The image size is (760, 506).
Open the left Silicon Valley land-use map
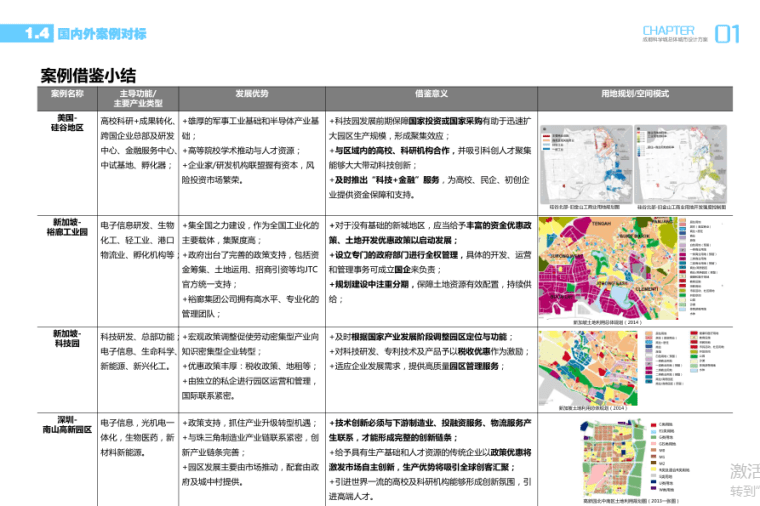pos(586,164)
